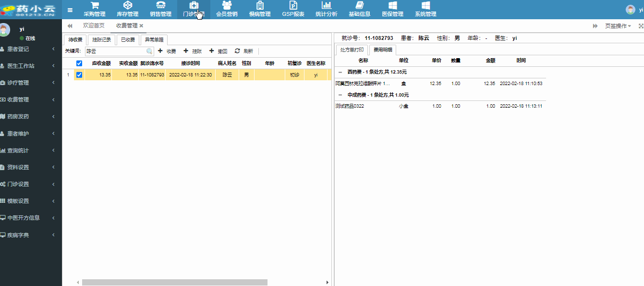Click the 撤回 withdraw toolbar button
Image resolution: width=644 pixels, height=286 pixels.
[x=219, y=51]
